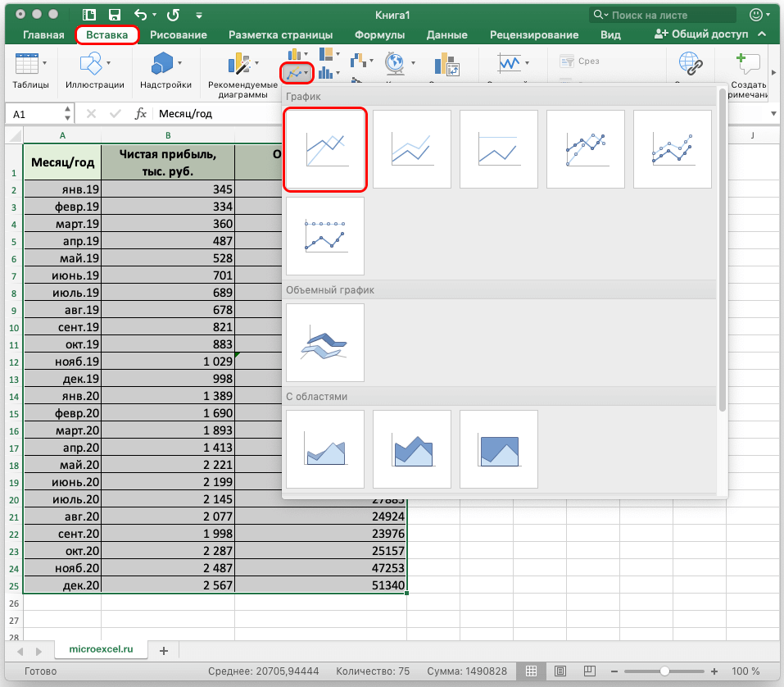This screenshot has height=687, width=784.
Task: Click the Создать примечание comment icon
Action: tap(748, 64)
